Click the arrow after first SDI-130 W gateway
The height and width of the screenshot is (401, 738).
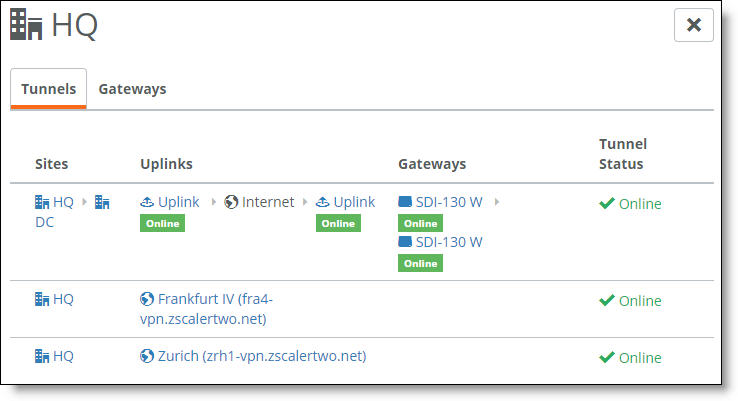(x=497, y=202)
